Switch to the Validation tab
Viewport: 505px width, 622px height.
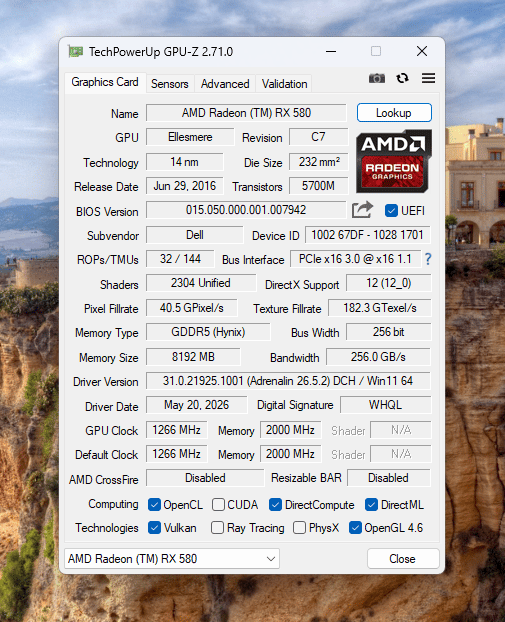(x=284, y=84)
